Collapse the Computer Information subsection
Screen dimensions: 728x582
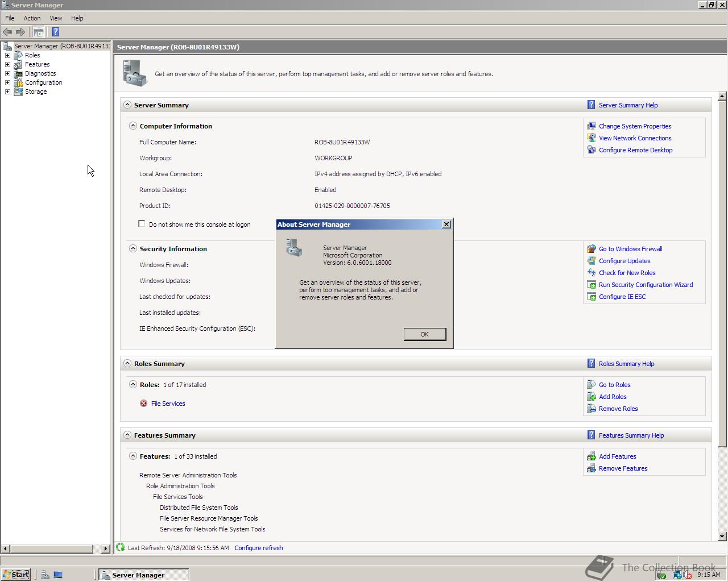133,126
